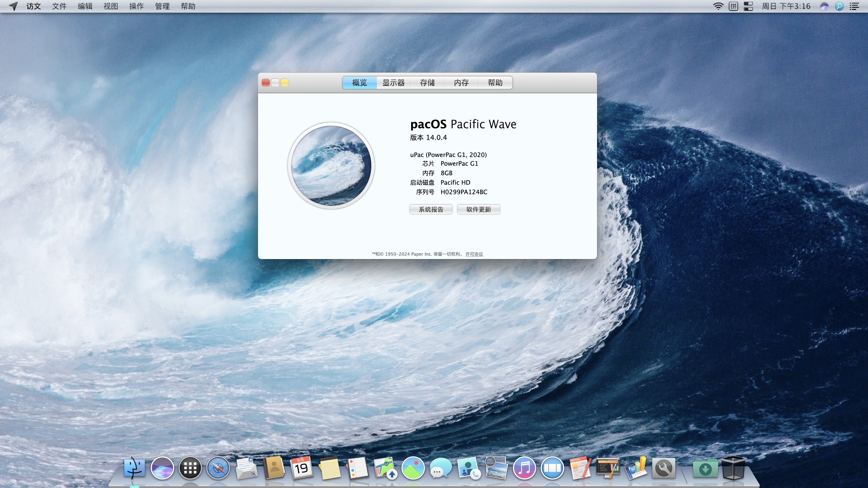Screen dimensions: 868x488
Task: Click the serial number H0299PA124BC
Action: (x=464, y=192)
